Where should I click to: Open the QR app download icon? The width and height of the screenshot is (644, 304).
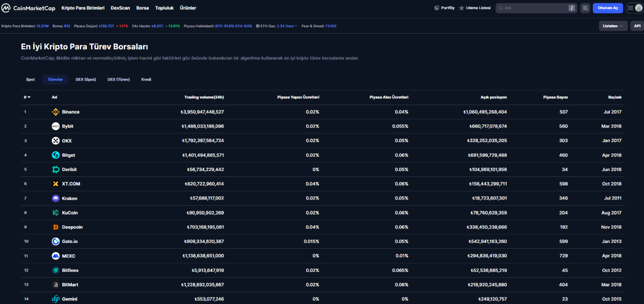point(584,8)
